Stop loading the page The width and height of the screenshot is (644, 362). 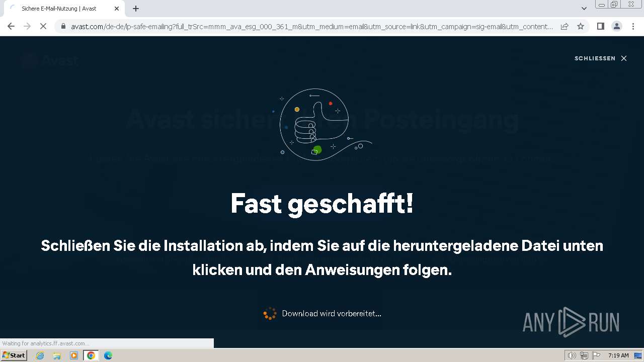(43, 26)
